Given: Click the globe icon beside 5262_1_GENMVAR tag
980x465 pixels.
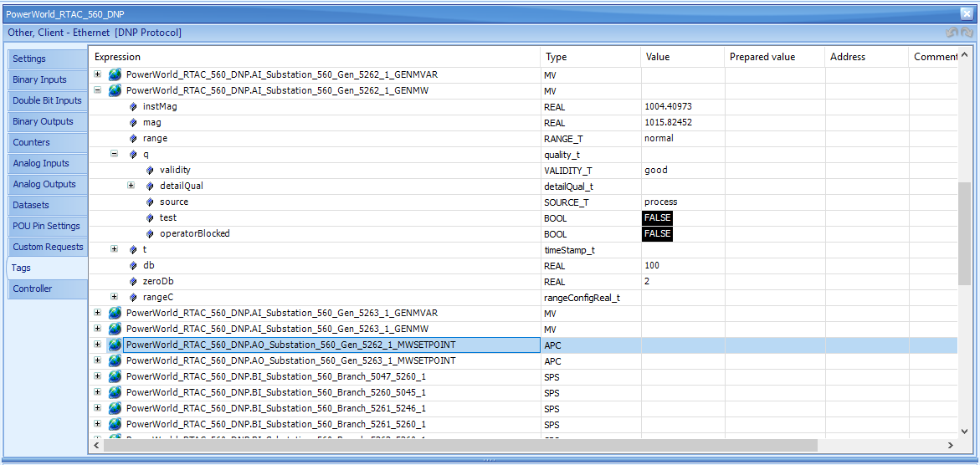Looking at the screenshot, I should (115, 74).
